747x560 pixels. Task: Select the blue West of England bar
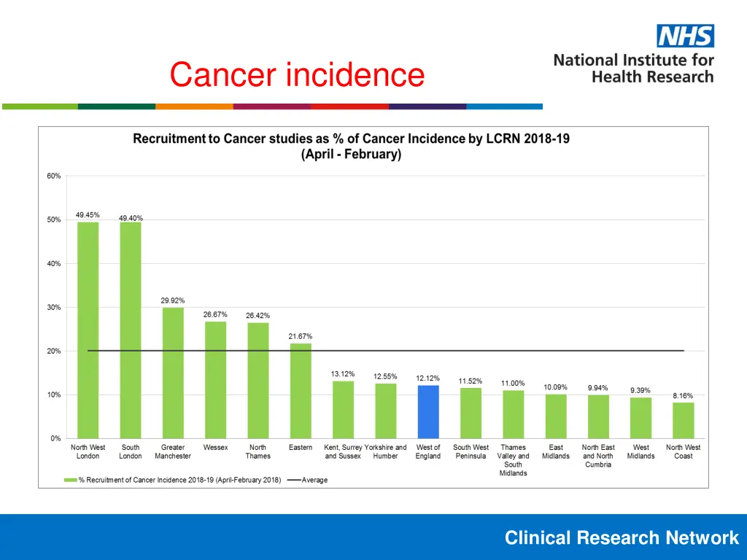coord(428,412)
